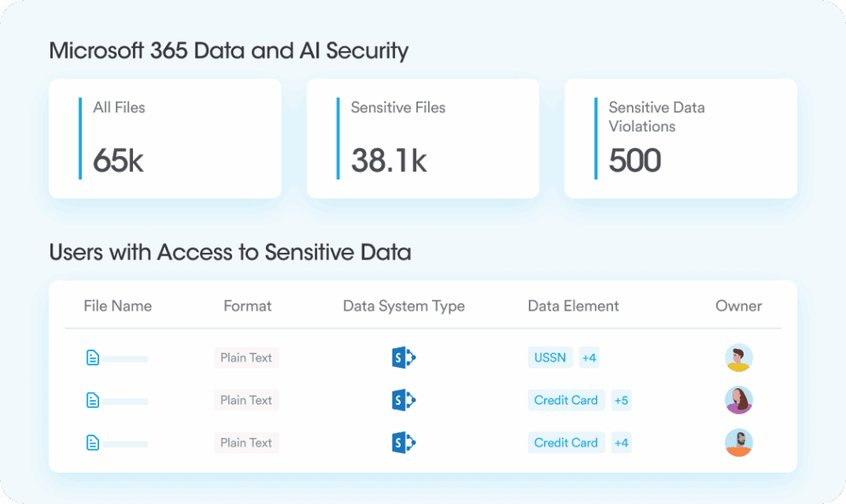This screenshot has width=846, height=504.
Task: Click the Owner column header
Action: pyautogui.click(x=739, y=306)
